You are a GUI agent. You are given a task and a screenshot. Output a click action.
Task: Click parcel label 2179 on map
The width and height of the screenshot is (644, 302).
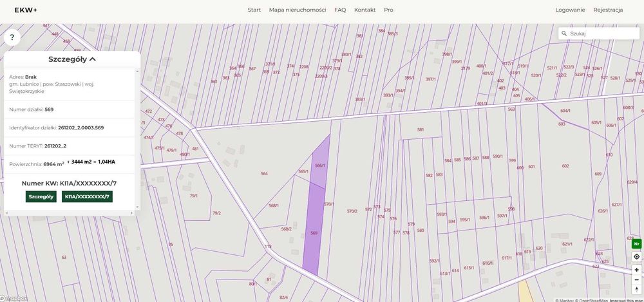coord(466,68)
